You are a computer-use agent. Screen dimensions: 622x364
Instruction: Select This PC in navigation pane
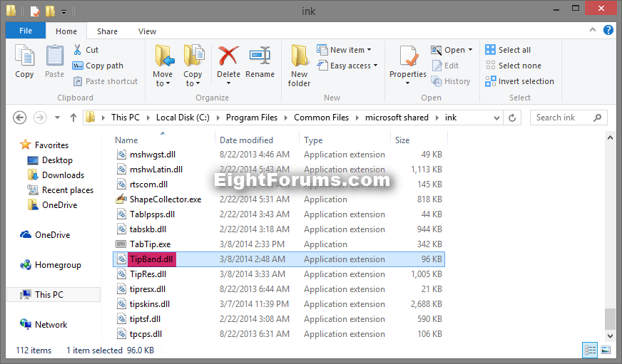[x=53, y=295]
